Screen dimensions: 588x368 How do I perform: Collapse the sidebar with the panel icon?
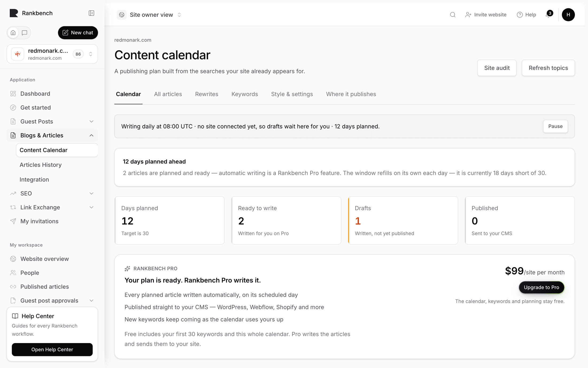coord(91,13)
